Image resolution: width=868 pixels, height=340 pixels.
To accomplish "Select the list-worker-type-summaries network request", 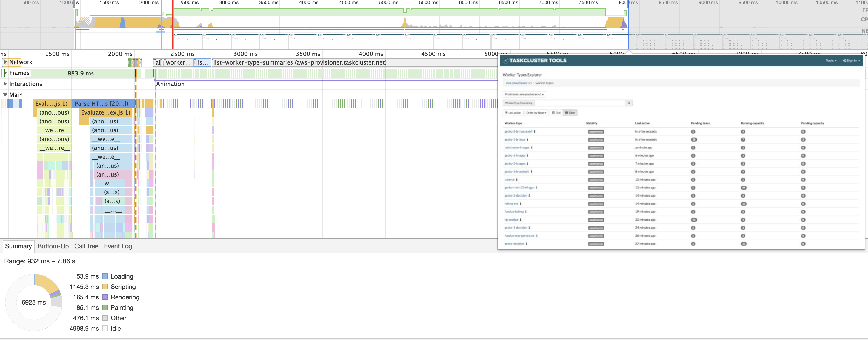I will 355,62.
